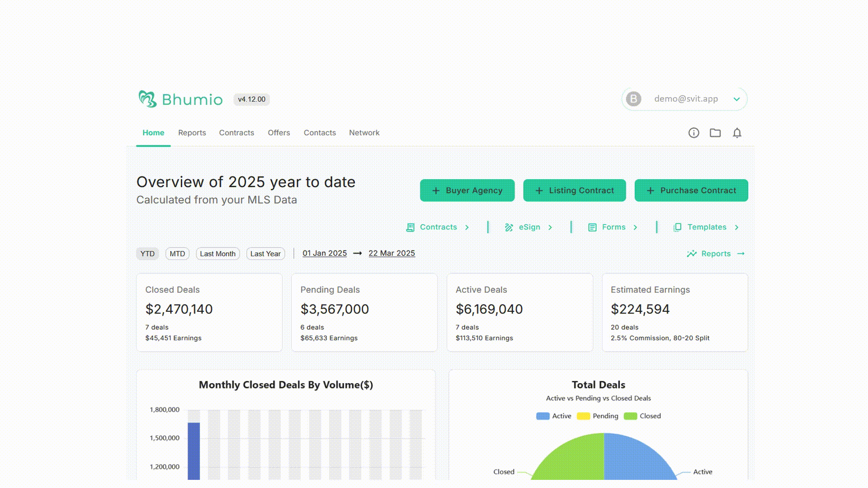
Task: Expand the eSign chevron
Action: click(x=550, y=227)
